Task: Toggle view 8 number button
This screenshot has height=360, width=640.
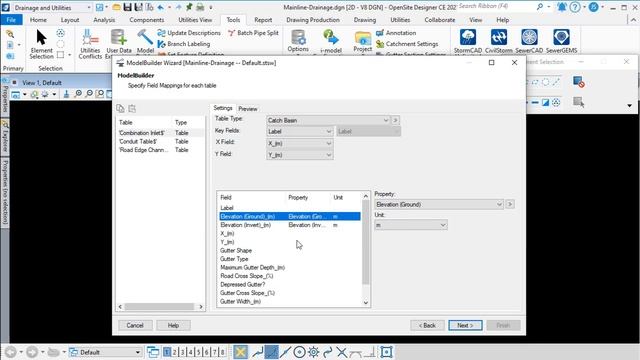Action: tap(222, 352)
